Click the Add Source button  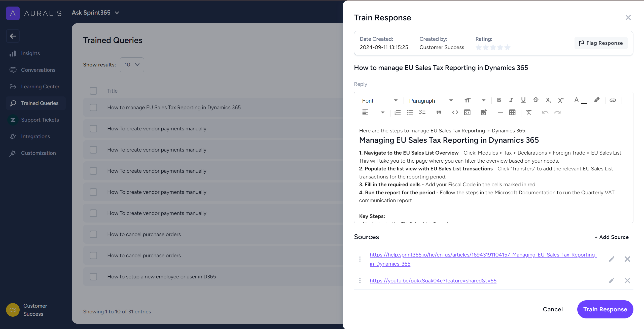coord(611,237)
